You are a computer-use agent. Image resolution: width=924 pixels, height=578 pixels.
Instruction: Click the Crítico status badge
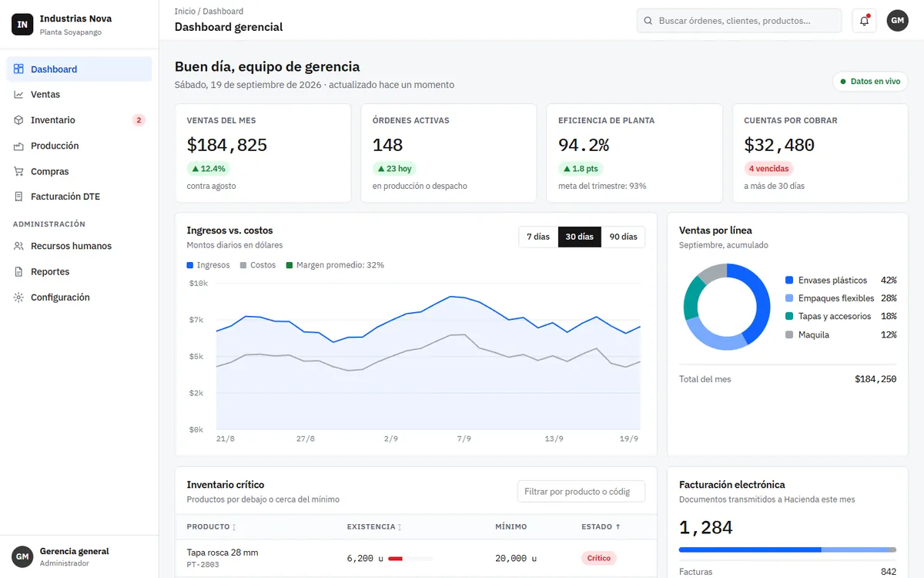599,559
